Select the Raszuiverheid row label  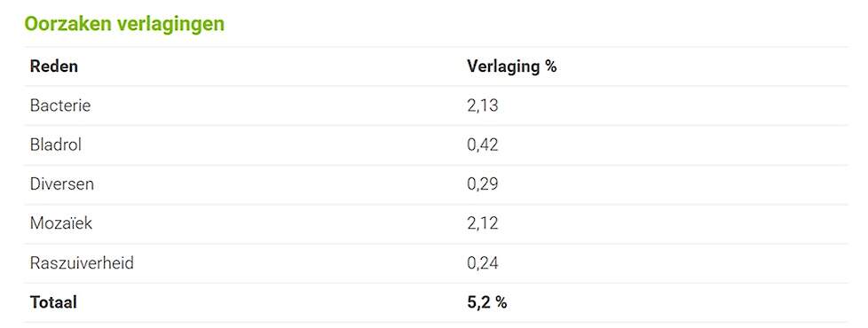point(82,262)
